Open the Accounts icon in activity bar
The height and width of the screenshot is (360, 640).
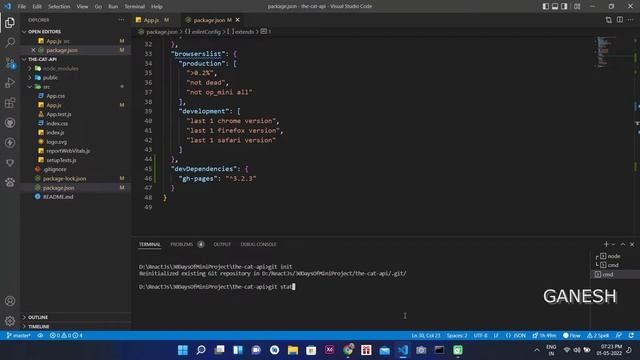[x=10, y=301]
